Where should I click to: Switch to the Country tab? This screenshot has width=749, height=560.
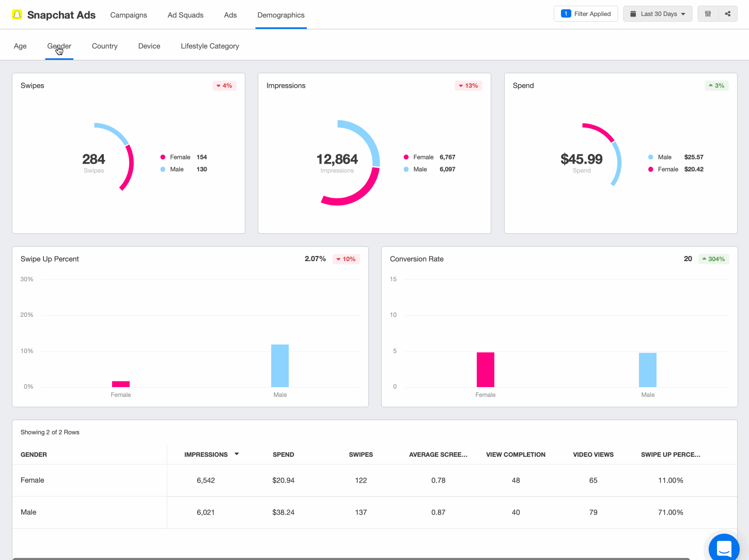tap(104, 46)
